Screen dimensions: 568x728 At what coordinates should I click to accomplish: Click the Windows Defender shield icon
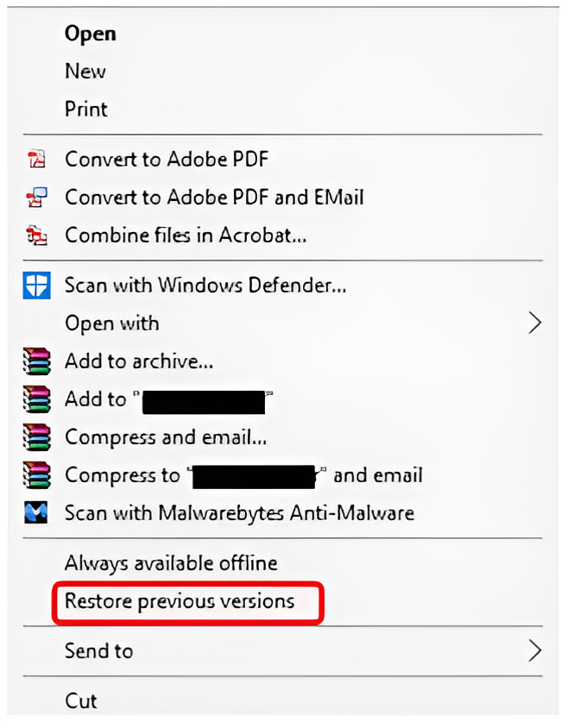pos(36,285)
